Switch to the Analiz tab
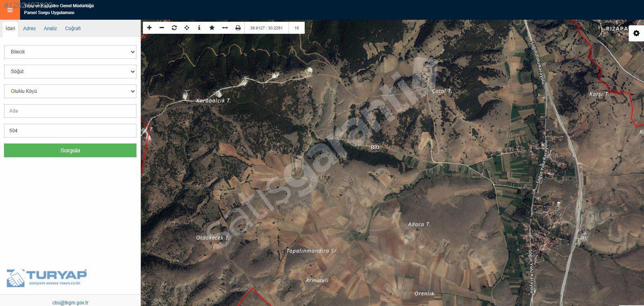Viewport: 644px width, 306px height. pyautogui.click(x=50, y=29)
